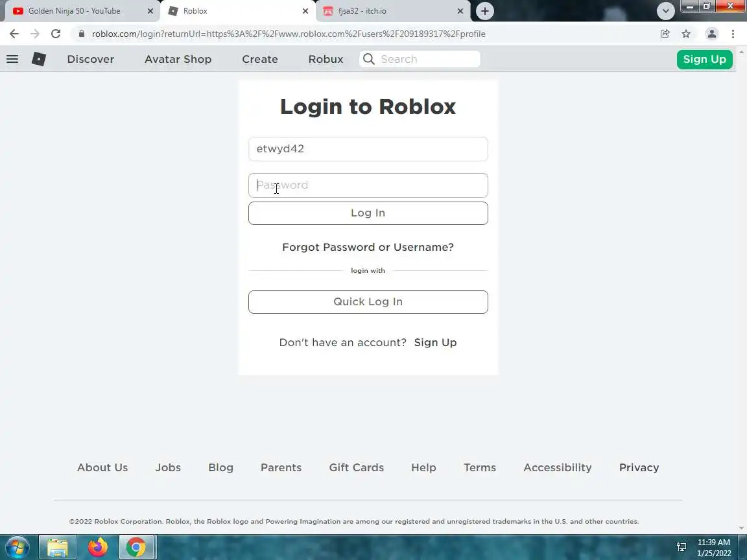This screenshot has height=560, width=747.
Task: Open Forgot Password or Username link
Action: [368, 247]
